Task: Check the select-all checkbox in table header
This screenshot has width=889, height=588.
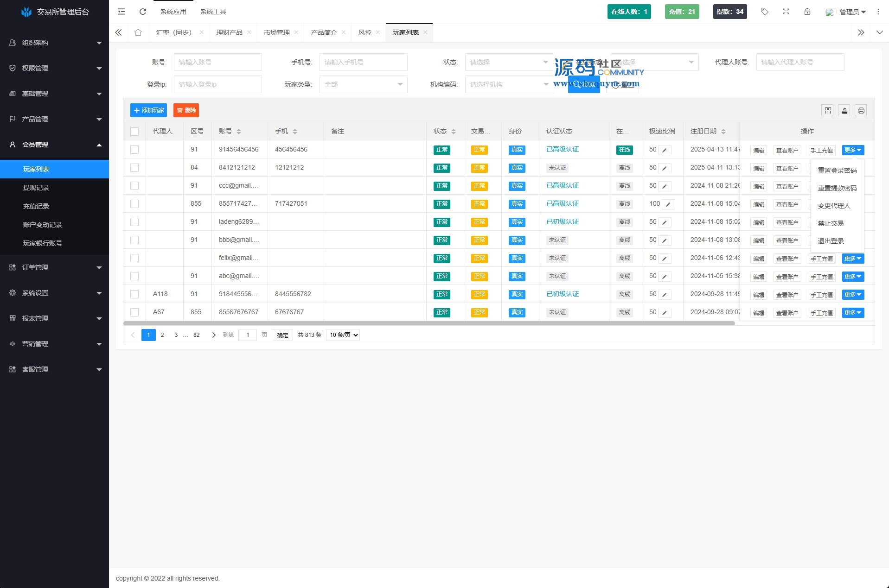Action: 134,132
